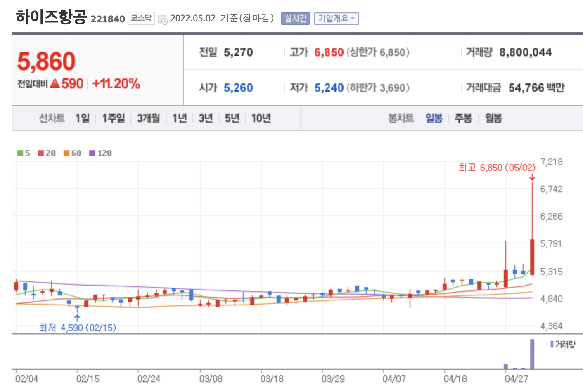The height and width of the screenshot is (392, 583).
Task: Click the 거래대금 value 54,766 백만
Action: (536, 88)
